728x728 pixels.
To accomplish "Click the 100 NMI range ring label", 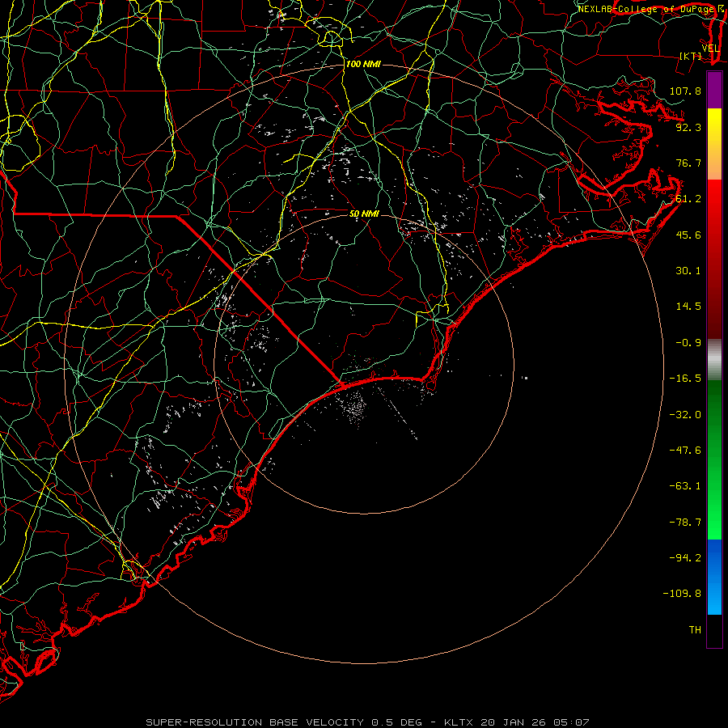I will pyautogui.click(x=363, y=64).
